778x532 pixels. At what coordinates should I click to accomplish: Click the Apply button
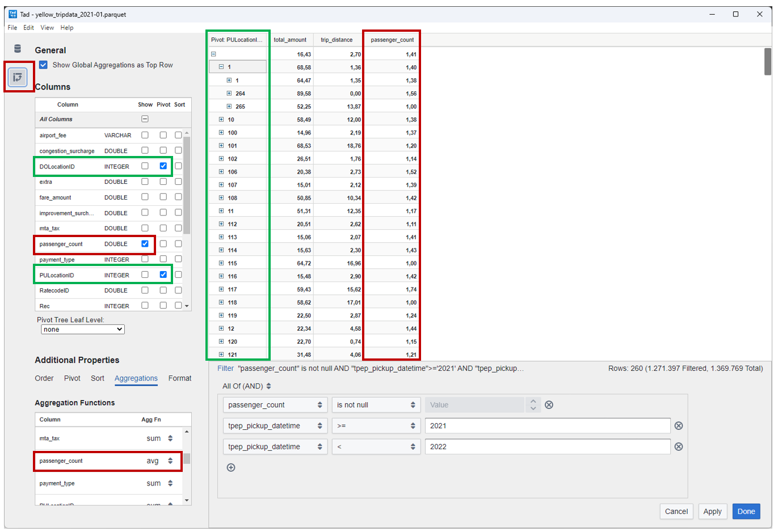click(713, 511)
